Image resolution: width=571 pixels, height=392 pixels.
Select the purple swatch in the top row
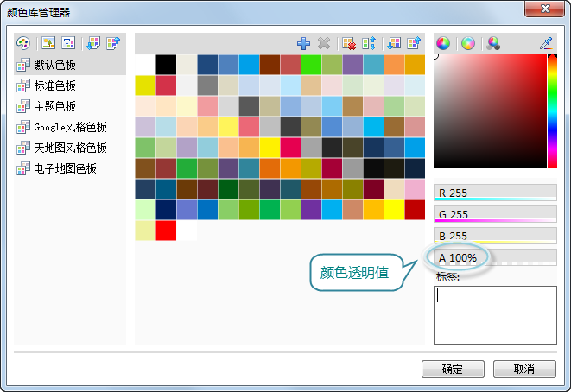(x=352, y=65)
